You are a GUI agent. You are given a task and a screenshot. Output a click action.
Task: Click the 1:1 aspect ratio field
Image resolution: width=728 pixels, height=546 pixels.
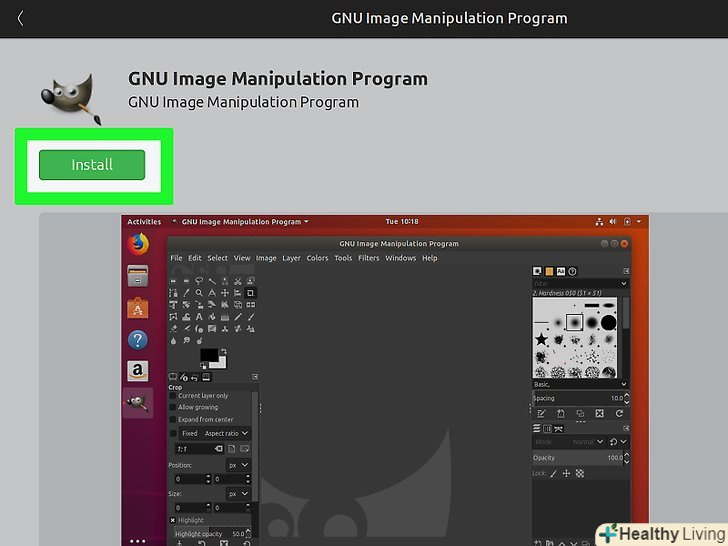tap(198, 449)
